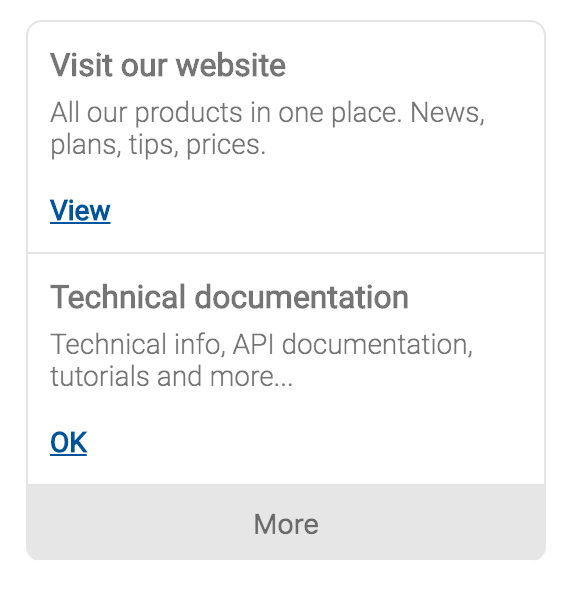Click the divider line between the two list items

[x=286, y=253]
